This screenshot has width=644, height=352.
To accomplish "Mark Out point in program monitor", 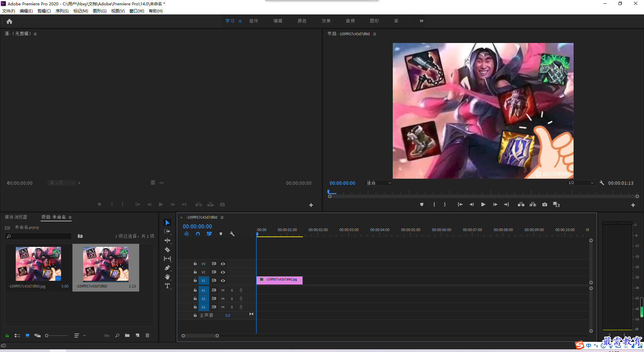I will (445, 204).
